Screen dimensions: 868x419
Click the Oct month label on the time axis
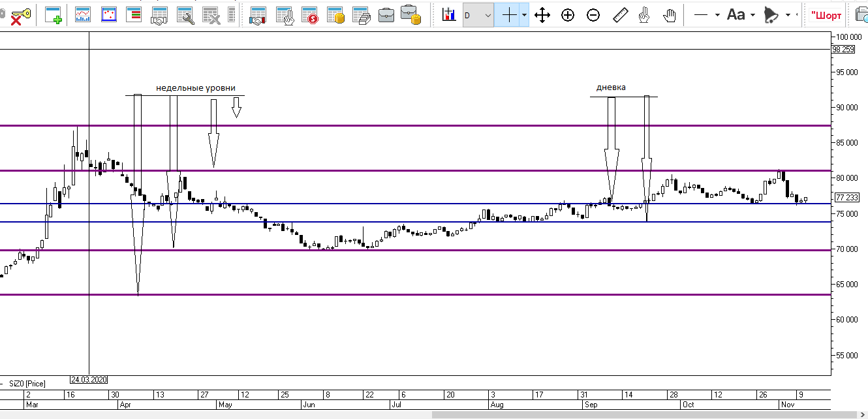click(689, 405)
